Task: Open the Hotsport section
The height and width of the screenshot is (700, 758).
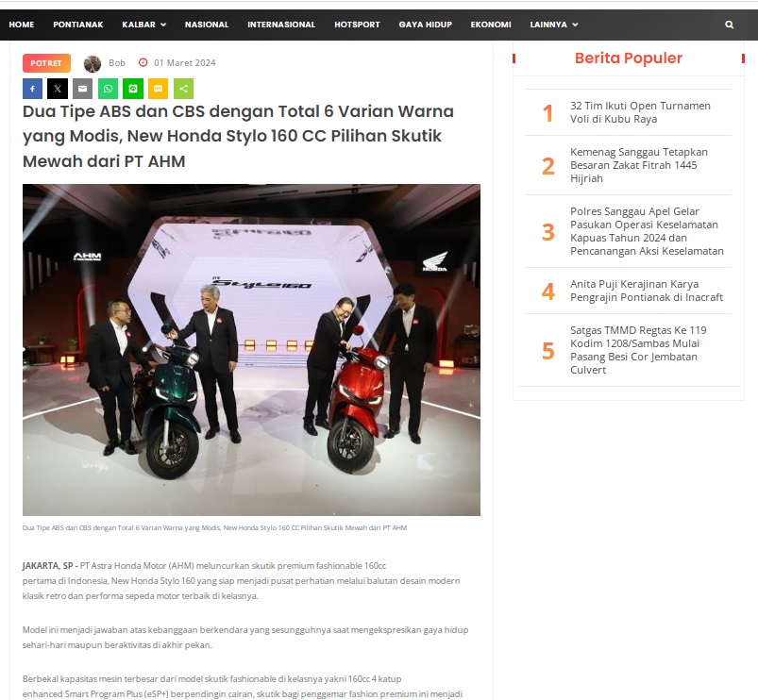Action: [x=357, y=25]
